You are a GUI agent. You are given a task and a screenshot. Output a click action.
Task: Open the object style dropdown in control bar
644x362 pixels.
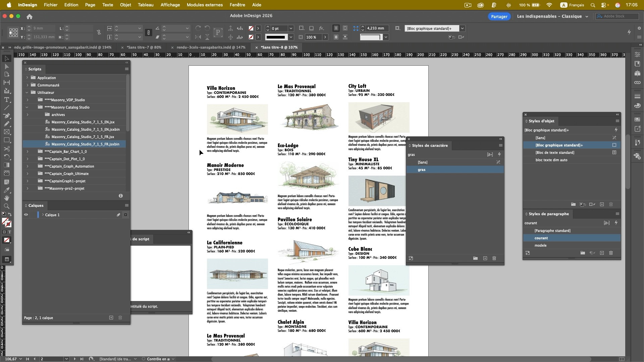point(462,28)
